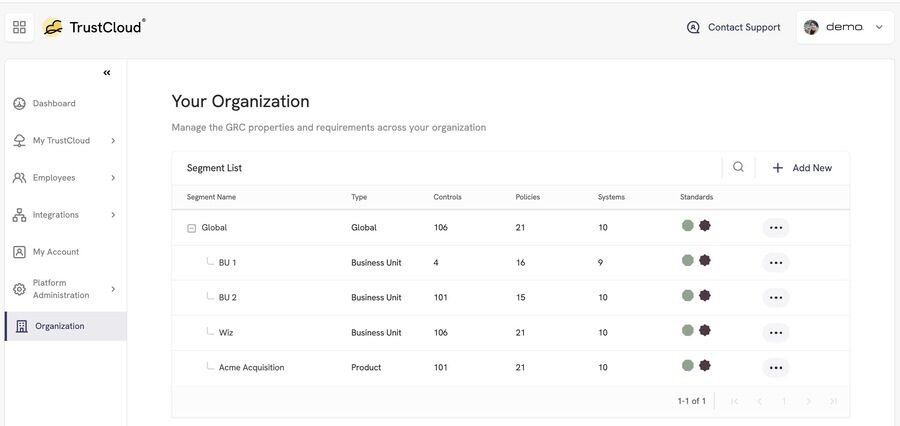The width and height of the screenshot is (900, 426).
Task: Click dark badge standard icon for Wiz
Action: click(x=705, y=330)
